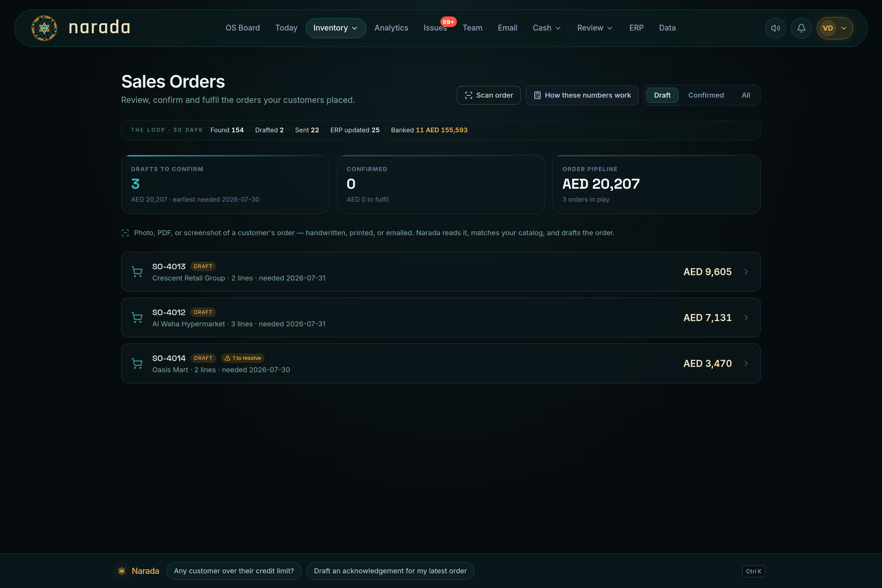Click the 'Sales Orders' page title
This screenshot has height=588, width=882.
coord(173,81)
